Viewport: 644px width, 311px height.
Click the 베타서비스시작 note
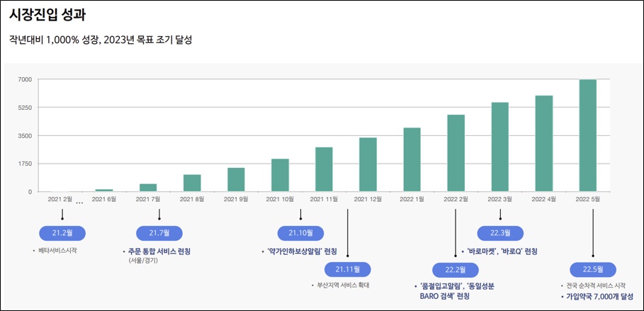[x=57, y=250]
